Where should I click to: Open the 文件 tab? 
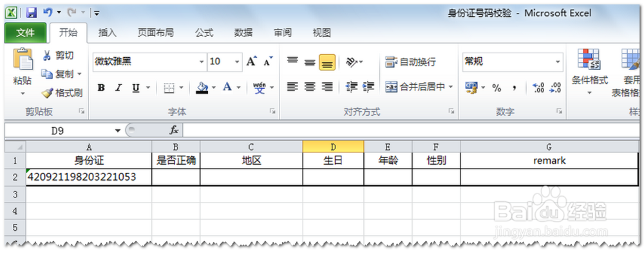26,33
